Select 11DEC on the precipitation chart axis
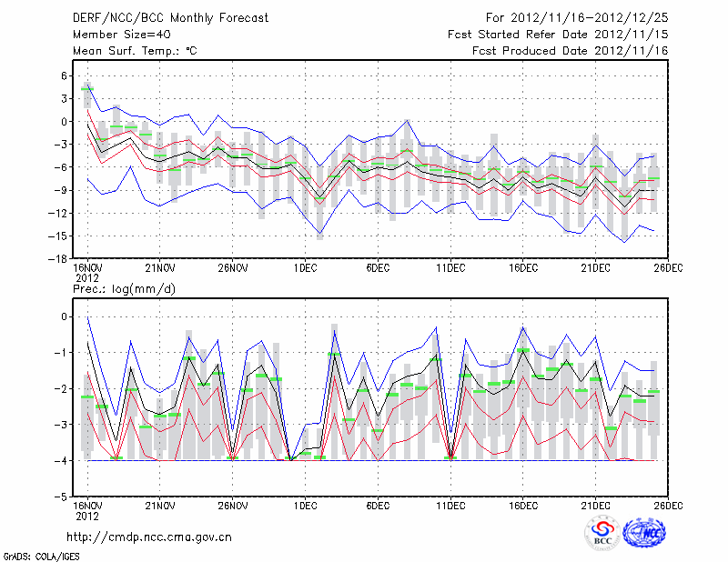728x562 pixels. [450, 505]
